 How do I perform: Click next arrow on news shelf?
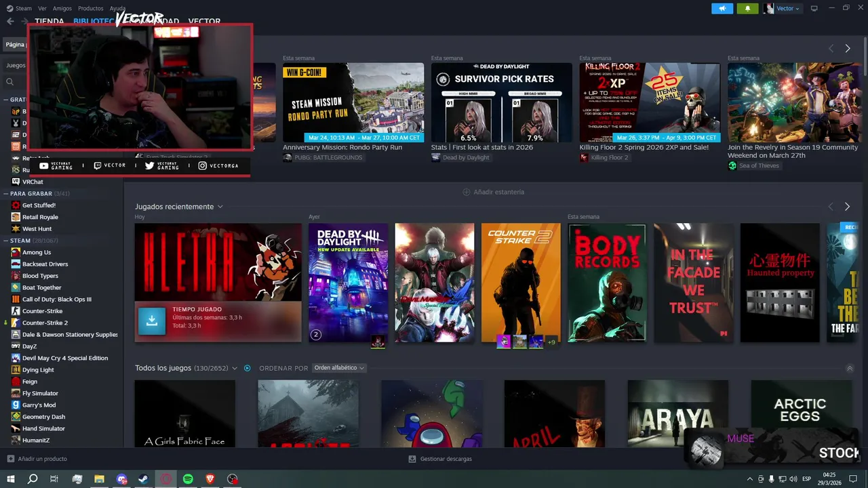[x=847, y=49]
